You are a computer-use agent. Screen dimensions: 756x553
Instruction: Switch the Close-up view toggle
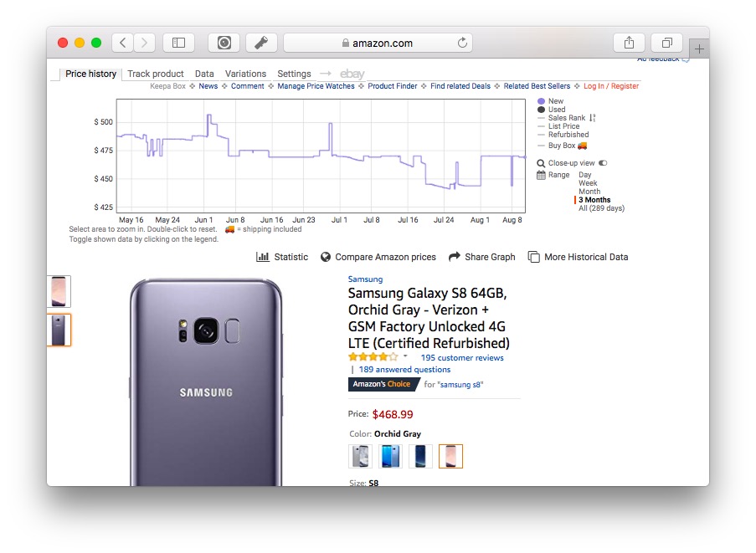[x=603, y=163]
